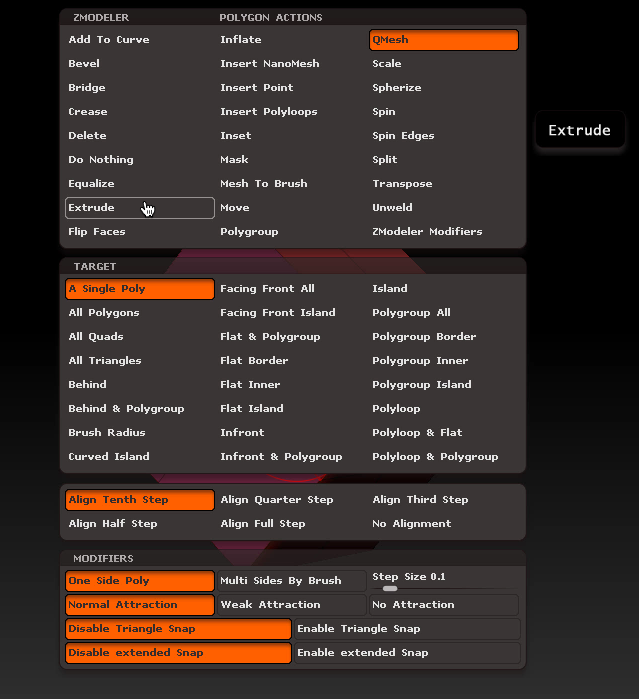639x699 pixels.
Task: Choose the Crease action
Action: [x=140, y=111]
